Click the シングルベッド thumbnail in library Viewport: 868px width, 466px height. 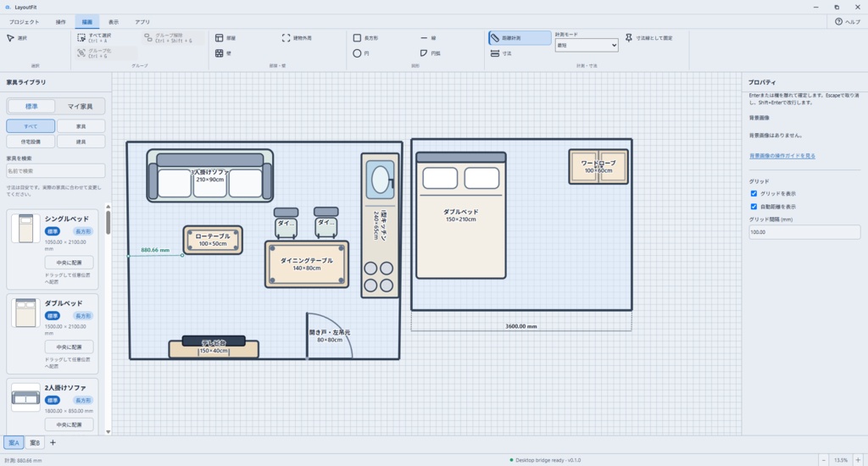[25, 228]
